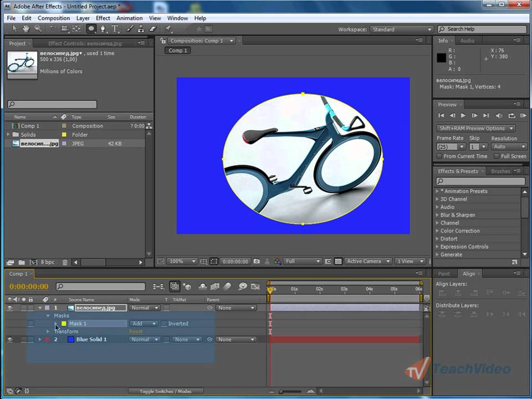Check the Full Screen preview option
532x399 pixels.
point(497,156)
